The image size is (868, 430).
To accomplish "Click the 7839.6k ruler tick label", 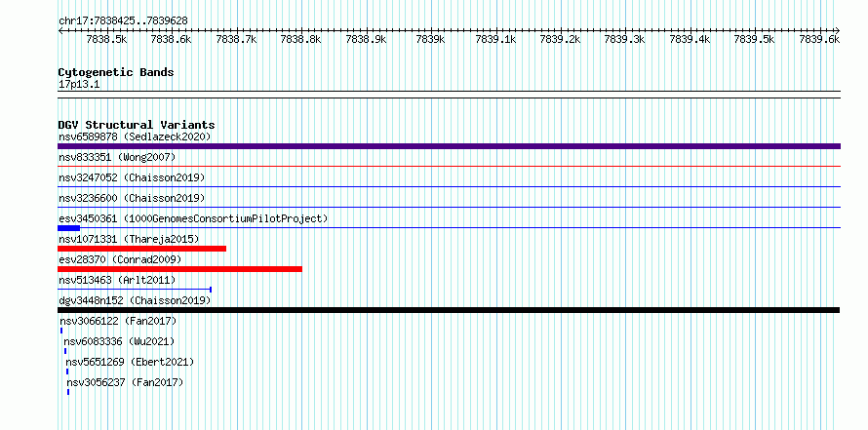I will tap(819, 39).
